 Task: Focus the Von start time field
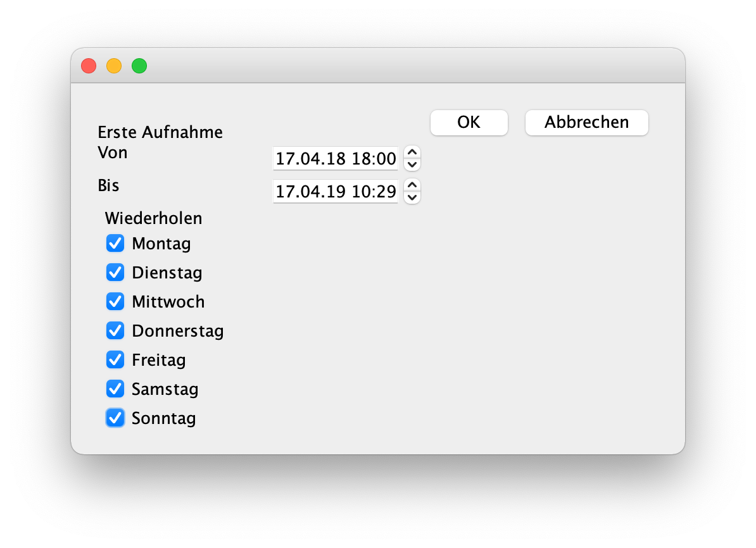pyautogui.click(x=336, y=159)
